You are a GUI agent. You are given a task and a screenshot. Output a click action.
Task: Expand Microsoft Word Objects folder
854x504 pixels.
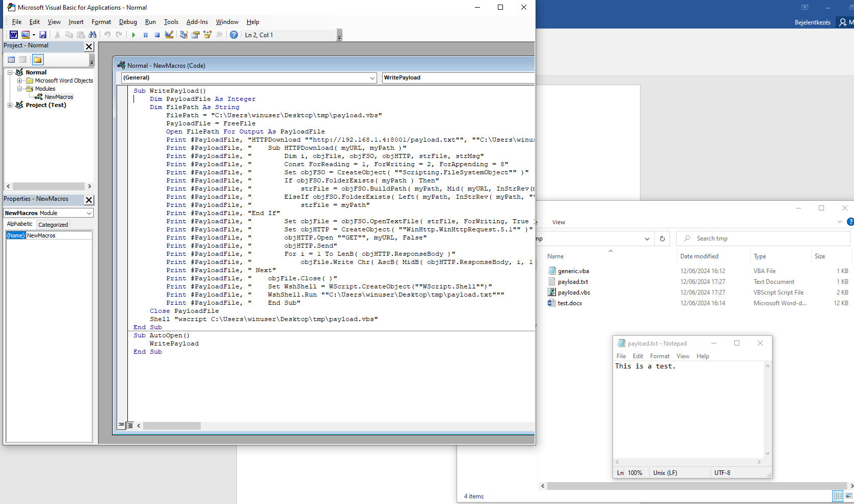click(19, 81)
